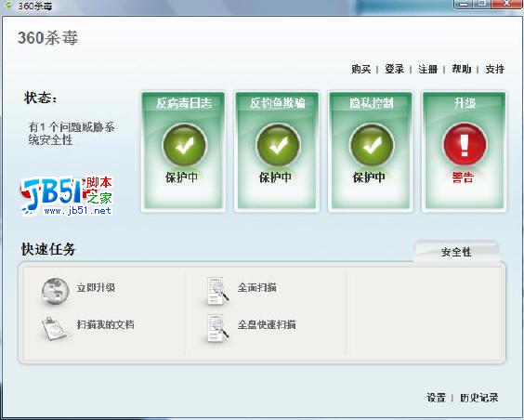524x420 pixels.
Task: Open 帮助 from the top links
Action: [462, 69]
